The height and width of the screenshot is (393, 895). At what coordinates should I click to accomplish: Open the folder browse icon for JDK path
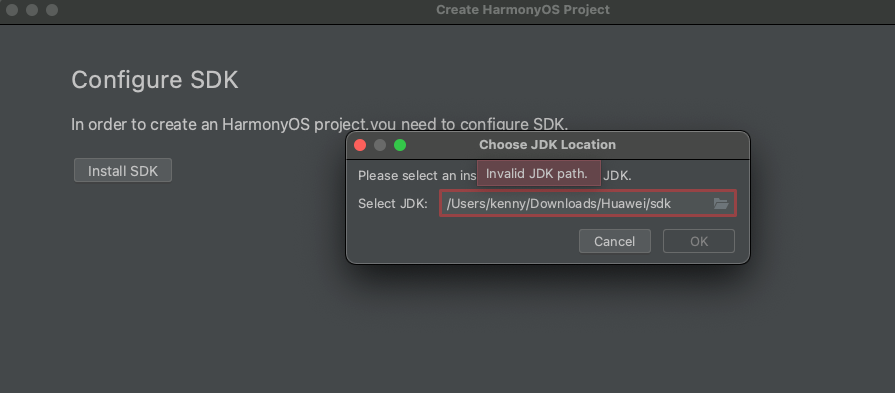pos(721,204)
